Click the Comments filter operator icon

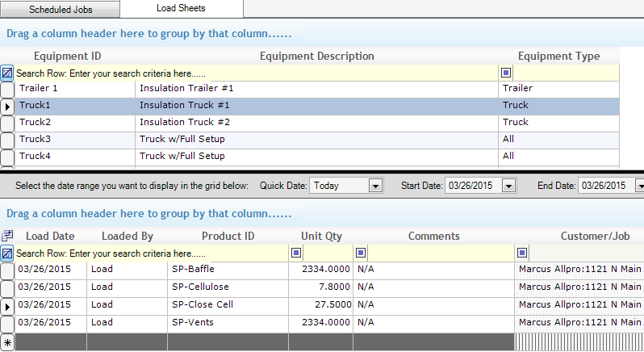point(361,253)
